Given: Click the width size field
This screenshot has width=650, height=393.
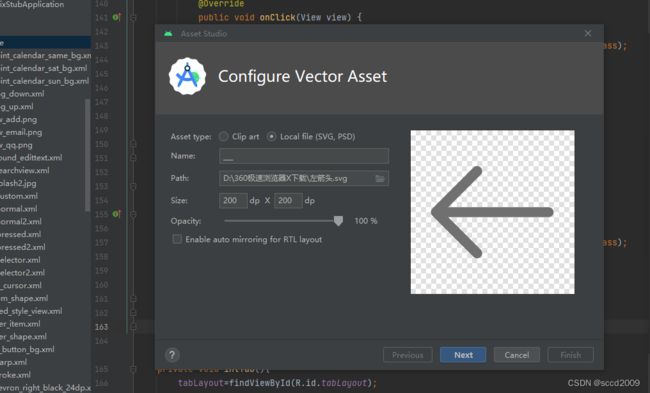Looking at the screenshot, I should click(x=233, y=201).
